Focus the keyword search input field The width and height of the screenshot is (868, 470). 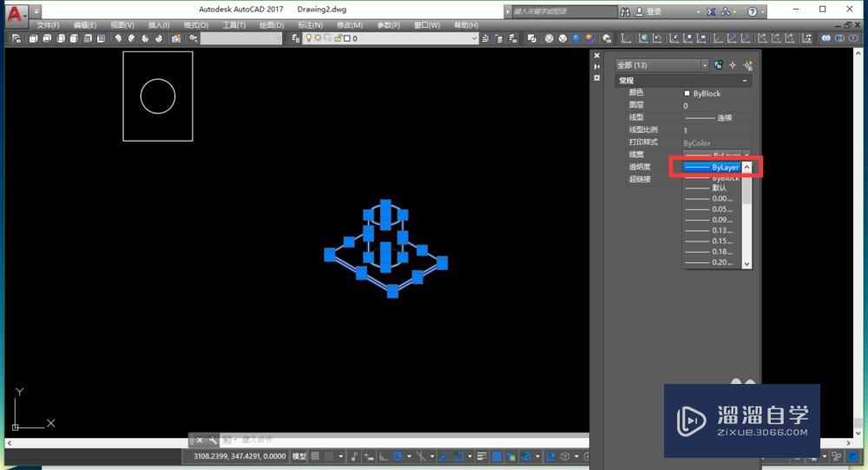click(x=563, y=11)
